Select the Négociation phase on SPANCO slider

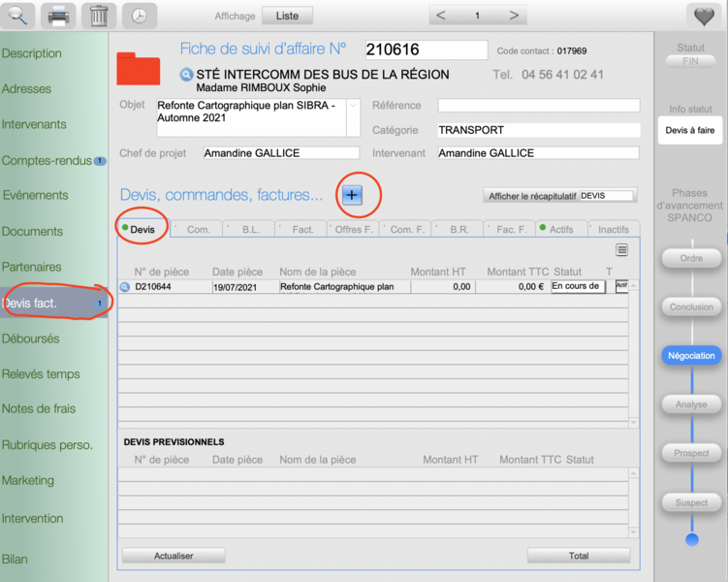[691, 356]
